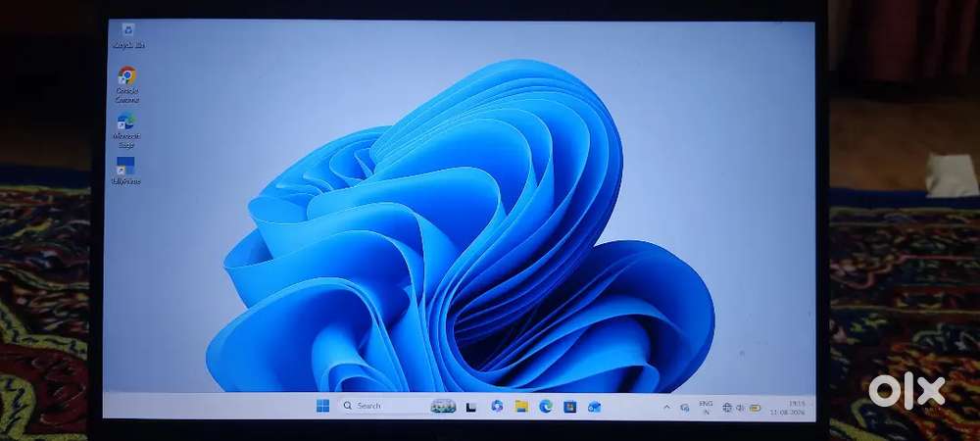The image size is (980, 441).
Task: Click the battery status tray icon
Action: click(755, 409)
